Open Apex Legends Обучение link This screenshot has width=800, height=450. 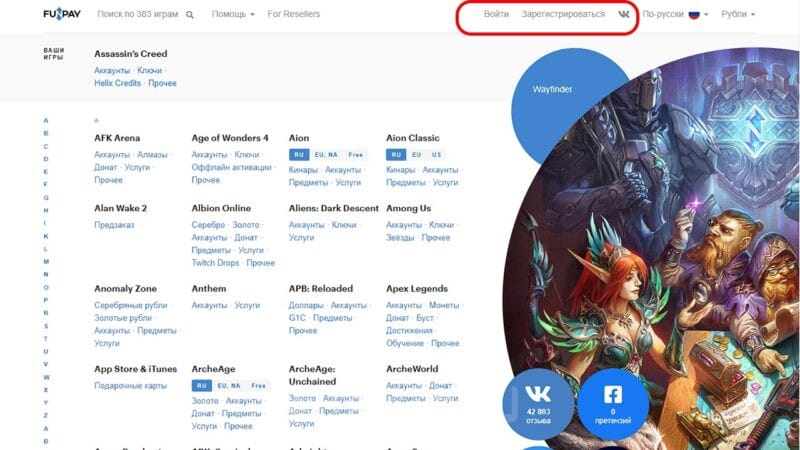click(x=405, y=343)
